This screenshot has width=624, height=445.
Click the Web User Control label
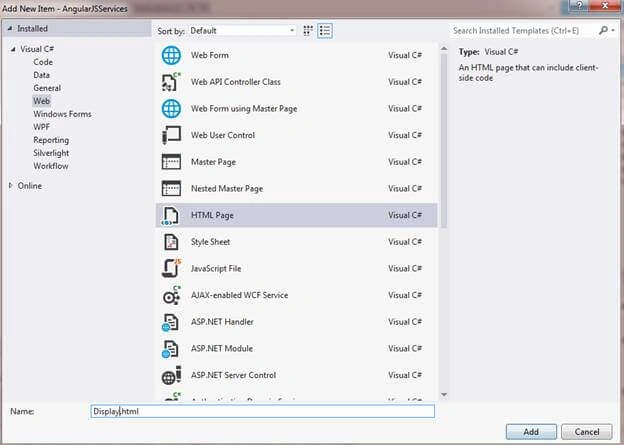[223, 135]
